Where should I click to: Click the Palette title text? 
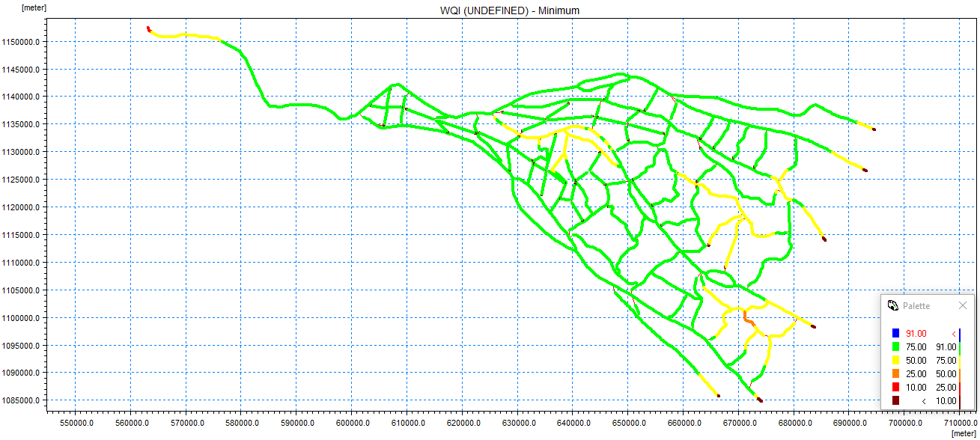(x=916, y=305)
